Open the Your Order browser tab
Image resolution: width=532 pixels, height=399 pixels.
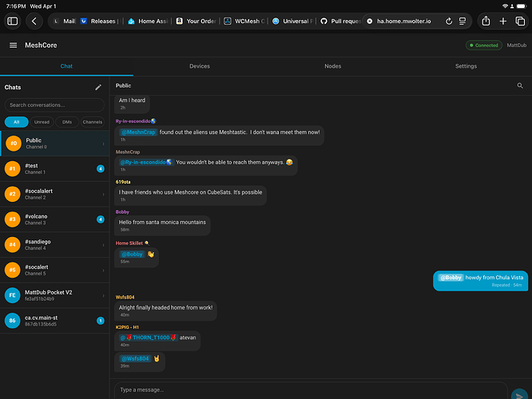coord(197,21)
